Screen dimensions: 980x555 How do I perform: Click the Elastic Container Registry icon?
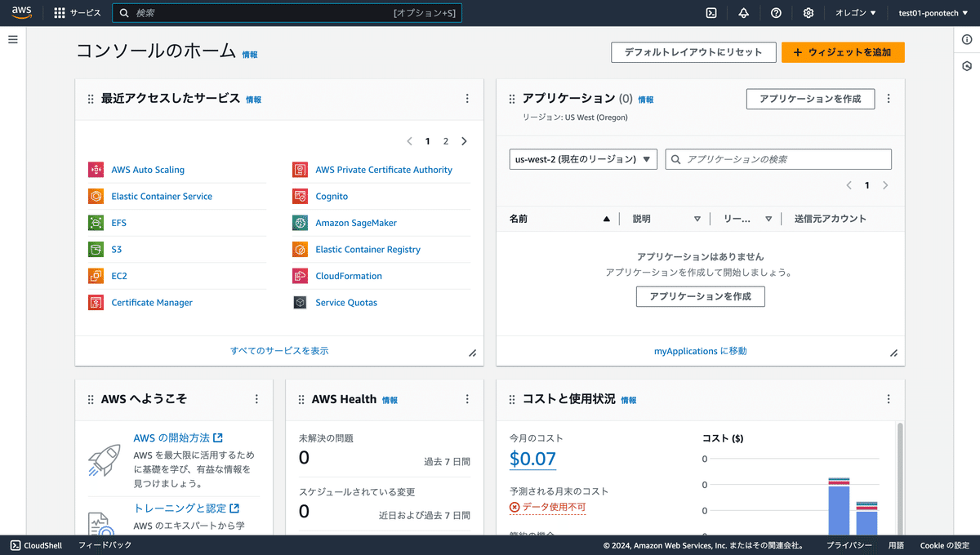(x=300, y=249)
